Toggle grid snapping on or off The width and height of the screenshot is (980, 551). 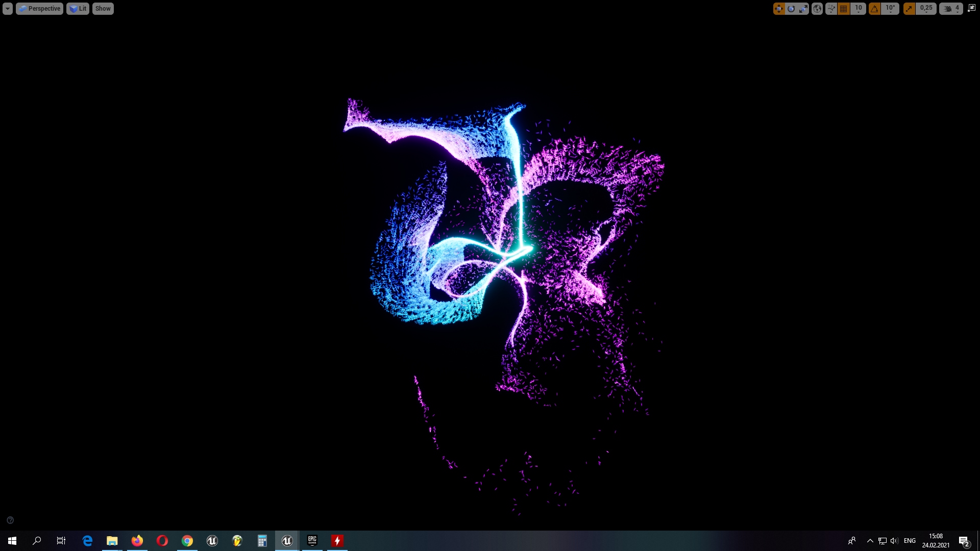844,9
